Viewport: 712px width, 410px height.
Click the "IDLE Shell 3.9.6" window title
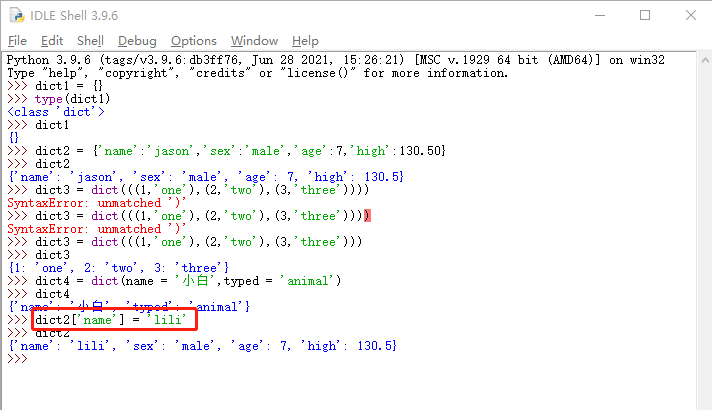click(x=74, y=15)
